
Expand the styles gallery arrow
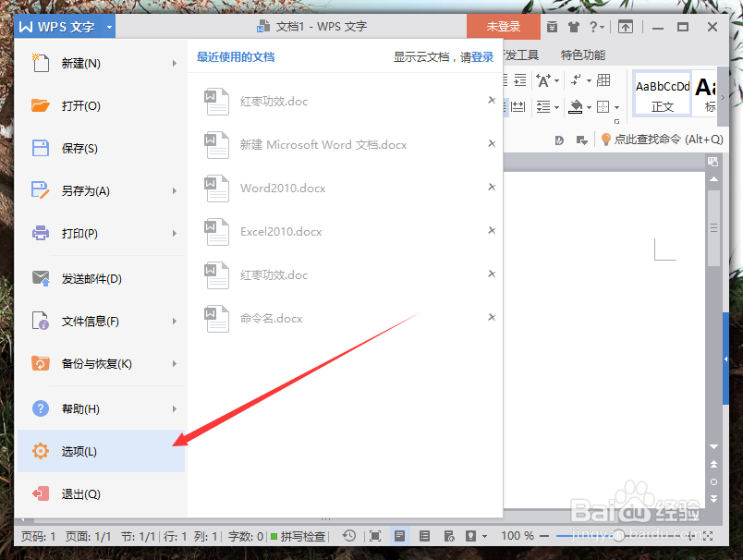pyautogui.click(x=723, y=97)
